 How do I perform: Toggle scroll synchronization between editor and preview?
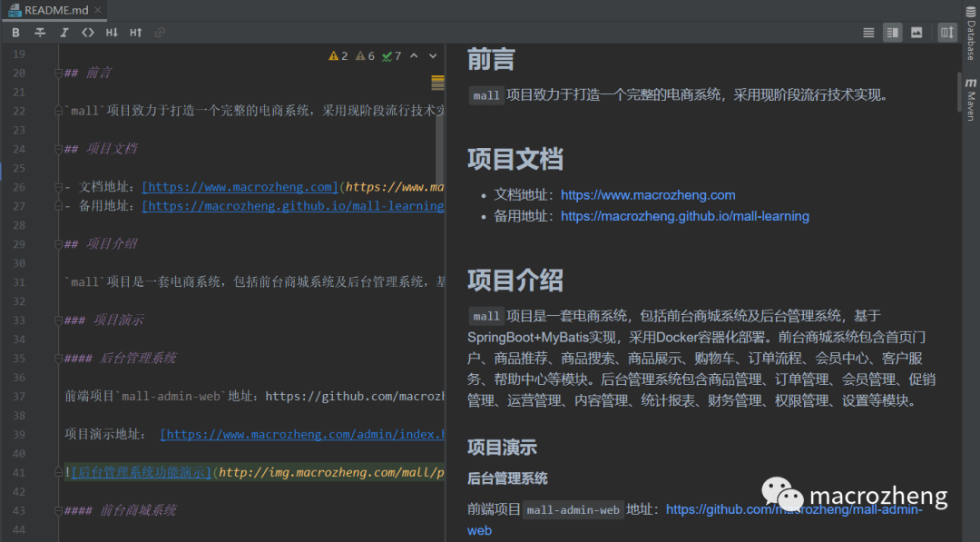(946, 32)
